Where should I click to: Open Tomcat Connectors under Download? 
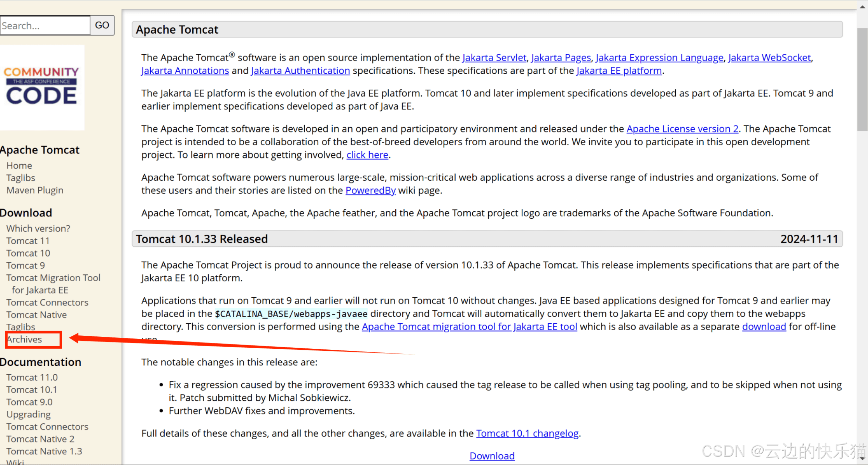[47, 302]
